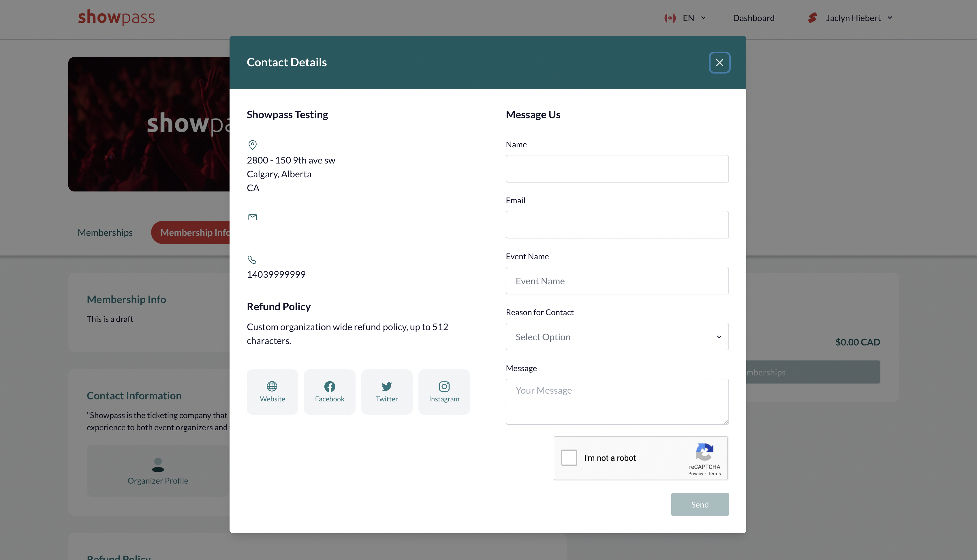The height and width of the screenshot is (560, 977).
Task: Open the reCAPTCHA Terms link
Action: [714, 473]
